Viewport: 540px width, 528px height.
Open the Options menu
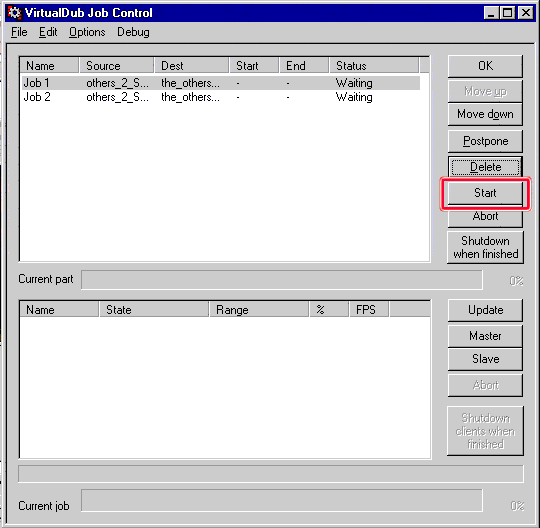point(87,32)
